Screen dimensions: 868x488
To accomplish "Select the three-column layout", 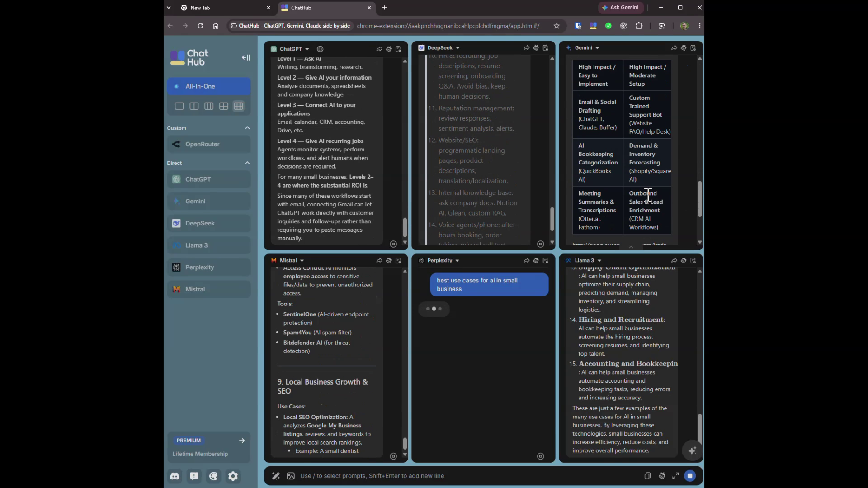I will coord(209,106).
